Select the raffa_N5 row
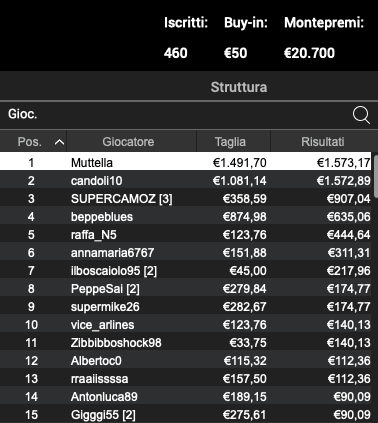 coord(186,235)
